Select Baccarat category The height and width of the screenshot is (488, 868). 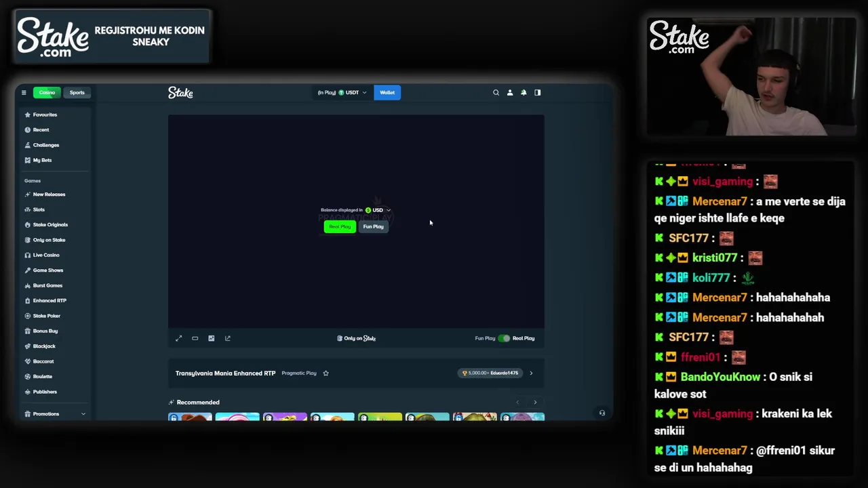43,361
